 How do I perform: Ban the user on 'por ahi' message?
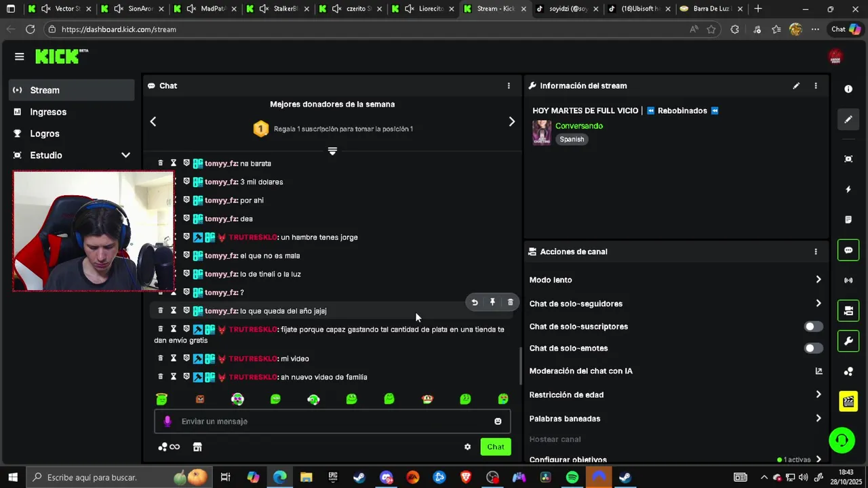tap(186, 200)
